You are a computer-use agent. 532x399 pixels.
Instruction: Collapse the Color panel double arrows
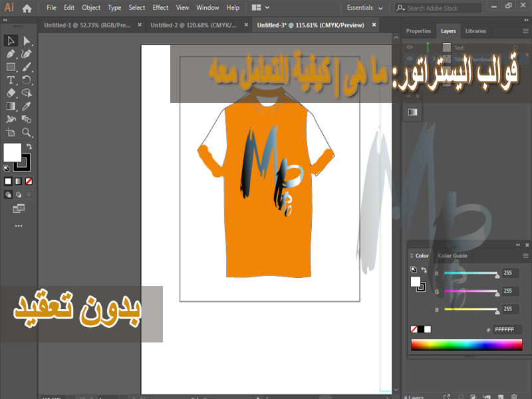pyautogui.click(x=518, y=245)
